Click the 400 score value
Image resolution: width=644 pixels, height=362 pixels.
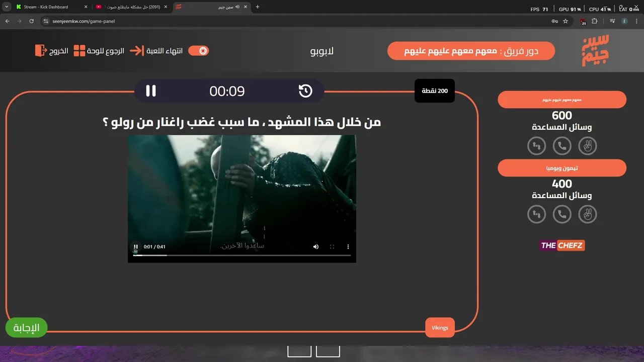click(562, 184)
